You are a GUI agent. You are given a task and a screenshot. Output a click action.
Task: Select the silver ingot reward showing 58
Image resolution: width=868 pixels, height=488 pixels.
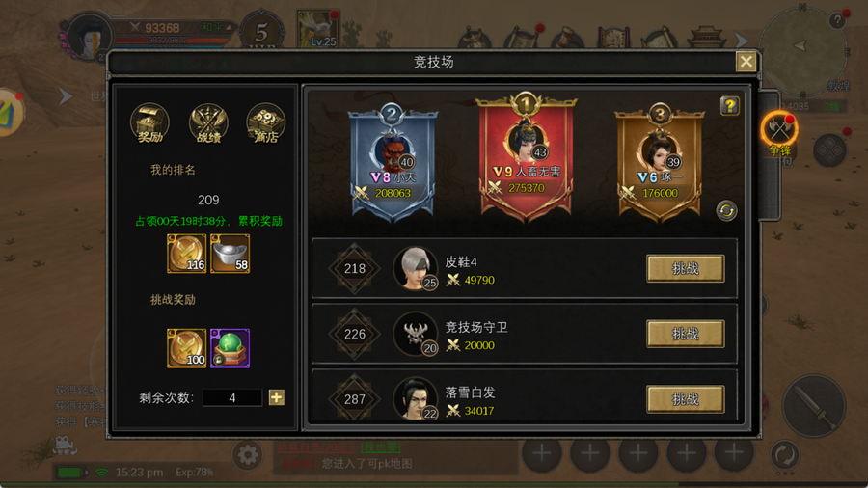[x=230, y=254]
